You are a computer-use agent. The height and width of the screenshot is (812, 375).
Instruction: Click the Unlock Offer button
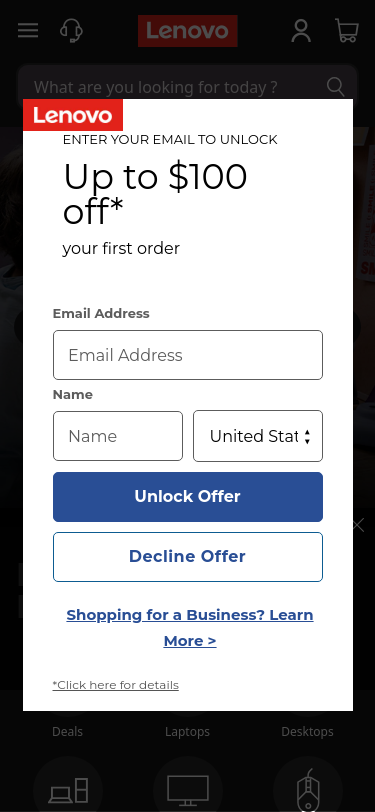point(188,497)
